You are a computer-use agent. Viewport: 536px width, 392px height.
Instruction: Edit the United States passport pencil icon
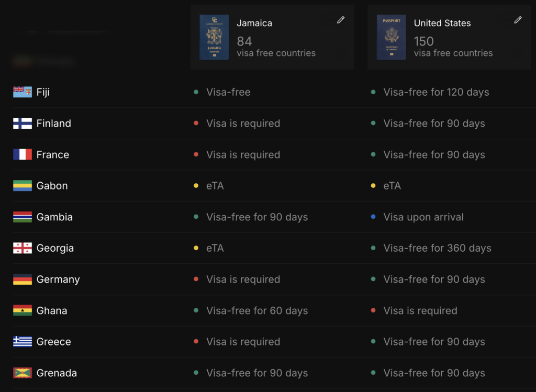pos(518,20)
